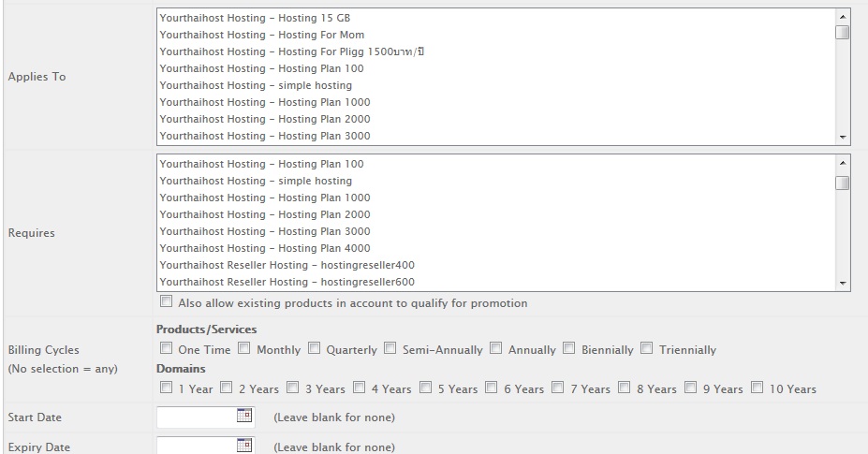The height and width of the screenshot is (454, 868).
Task: Select 'hostingreseller600' in Requires list
Action: (496, 283)
